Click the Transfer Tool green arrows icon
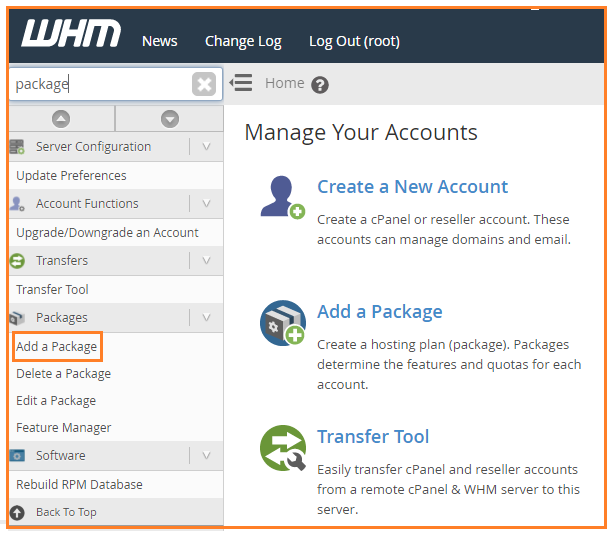Viewport: 612px width, 535px height. click(283, 448)
